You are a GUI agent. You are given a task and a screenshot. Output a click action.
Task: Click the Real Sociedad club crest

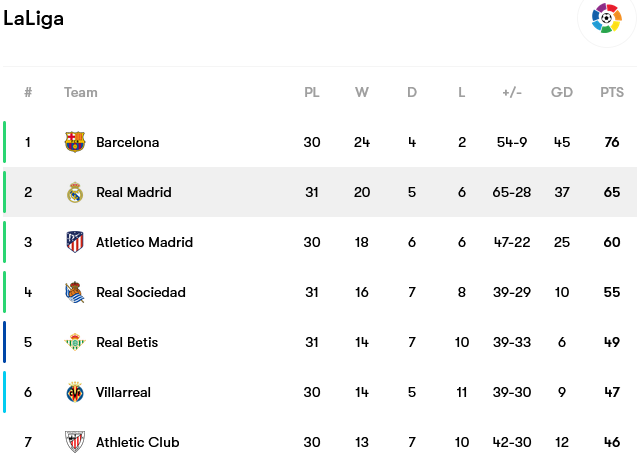click(x=75, y=292)
